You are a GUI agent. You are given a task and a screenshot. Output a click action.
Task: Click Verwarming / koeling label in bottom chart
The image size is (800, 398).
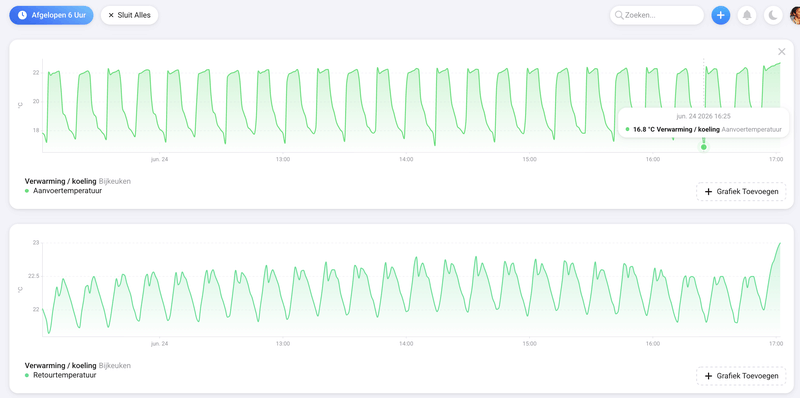click(x=60, y=365)
